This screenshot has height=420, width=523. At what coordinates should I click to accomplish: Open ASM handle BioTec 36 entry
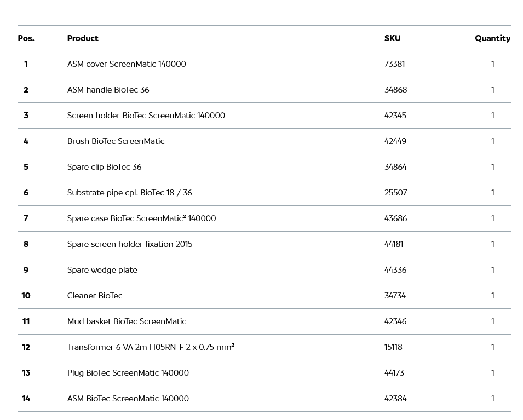(x=108, y=90)
